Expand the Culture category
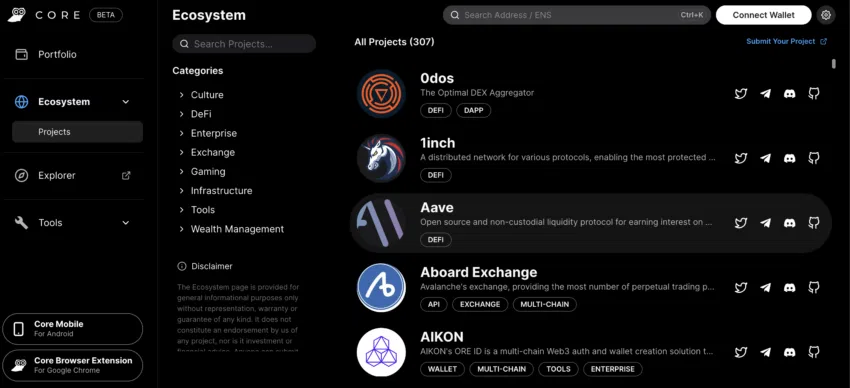850x388 pixels. click(x=202, y=95)
